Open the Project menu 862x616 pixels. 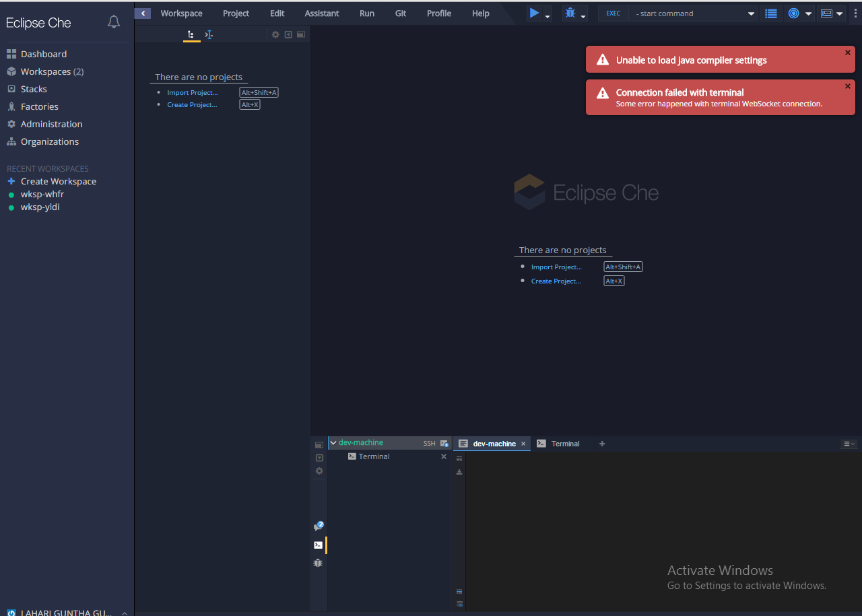coord(236,13)
